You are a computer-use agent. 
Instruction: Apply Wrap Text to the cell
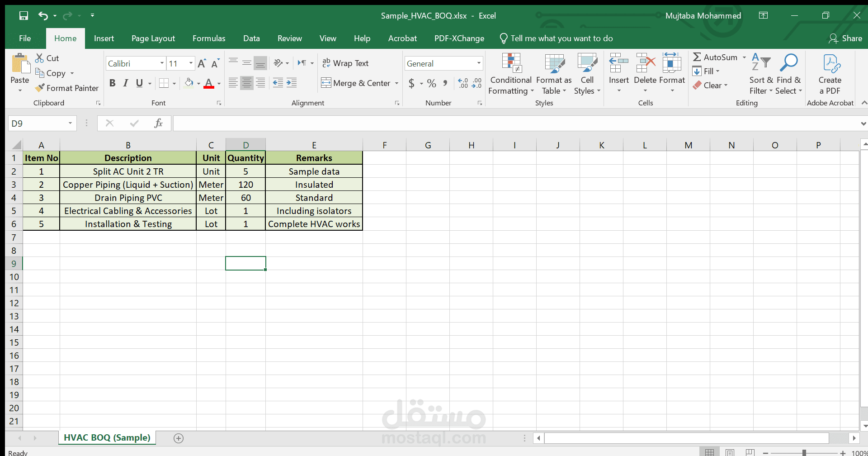345,63
